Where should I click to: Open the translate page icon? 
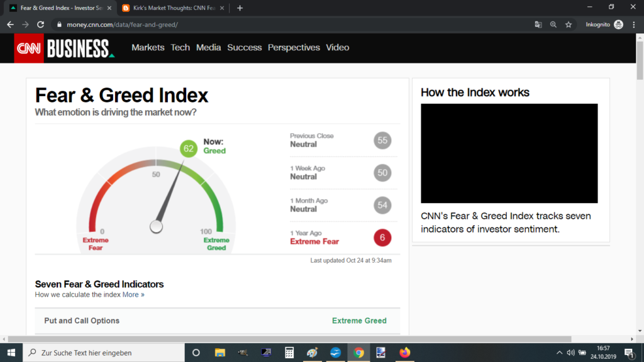tap(538, 25)
